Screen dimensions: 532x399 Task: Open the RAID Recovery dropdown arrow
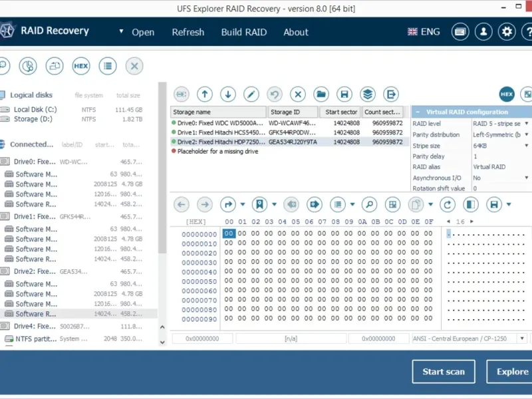tap(121, 31)
